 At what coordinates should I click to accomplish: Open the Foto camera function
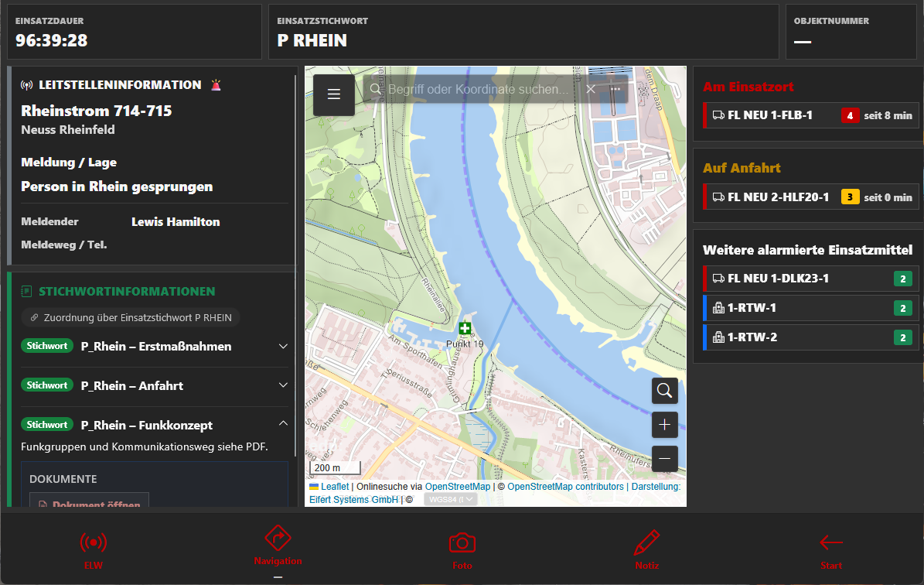462,549
